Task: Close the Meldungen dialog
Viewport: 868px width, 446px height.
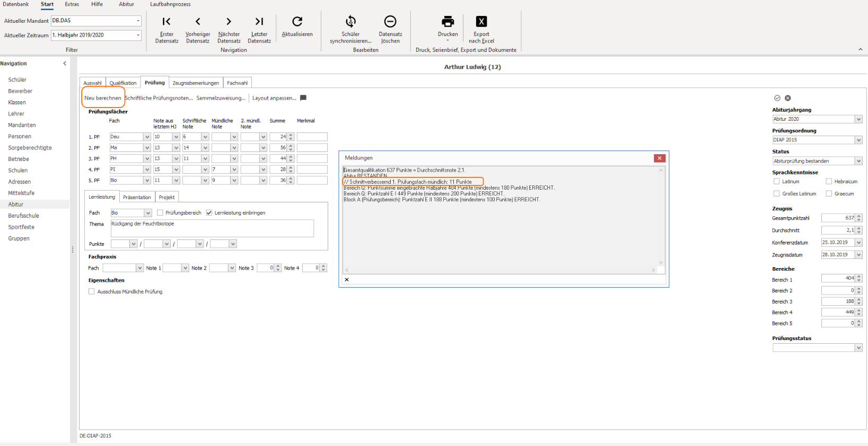Action: click(660, 158)
